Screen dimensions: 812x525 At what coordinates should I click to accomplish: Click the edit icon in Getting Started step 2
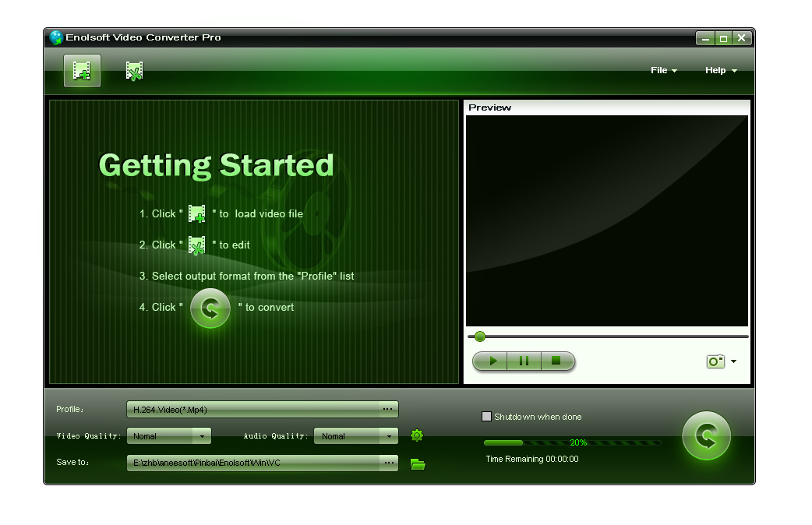click(197, 245)
